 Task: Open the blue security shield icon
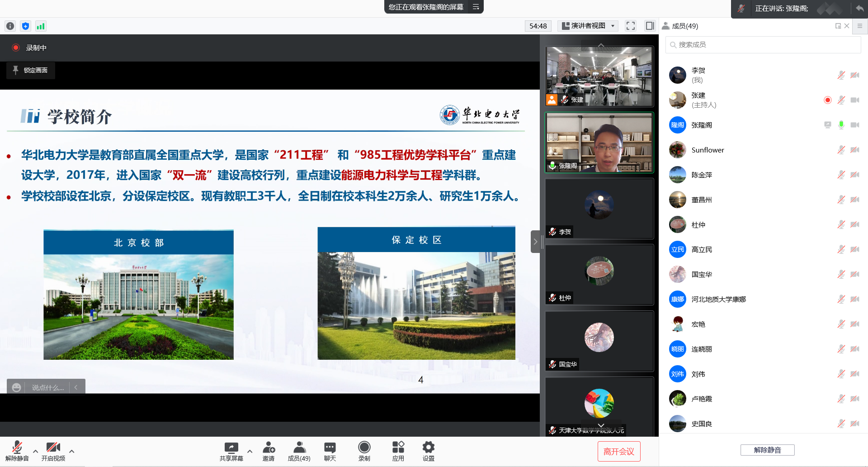[x=25, y=26]
